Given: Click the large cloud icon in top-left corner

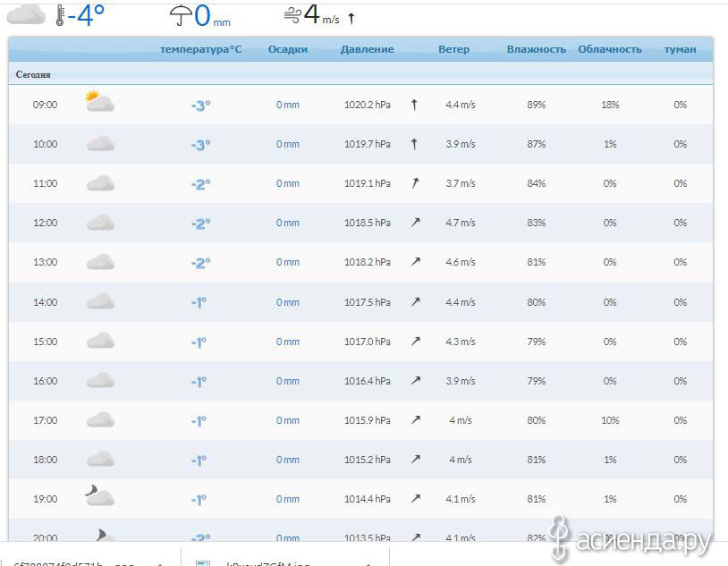Looking at the screenshot, I should point(25,13).
